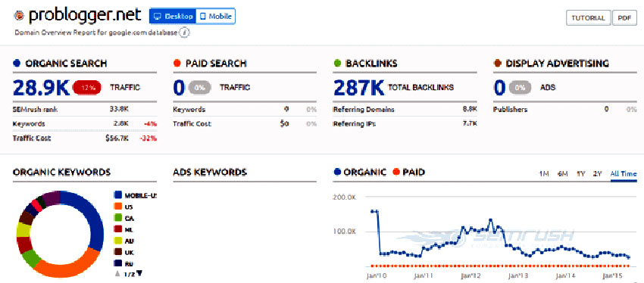Open the Ads Keywords heading

tap(210, 173)
